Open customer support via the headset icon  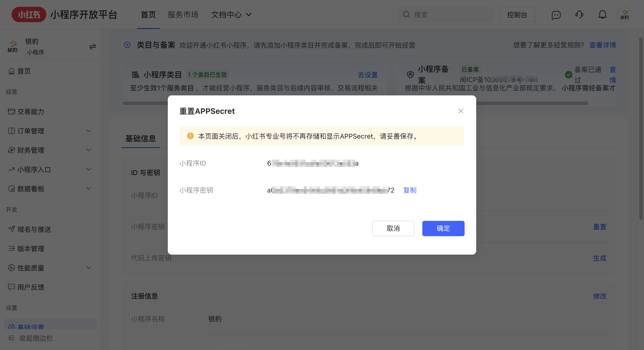click(x=579, y=14)
